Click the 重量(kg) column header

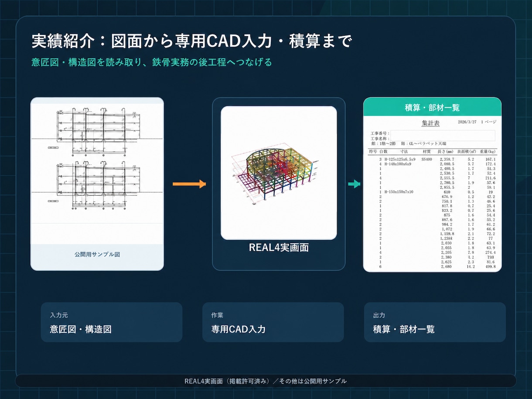488,151
